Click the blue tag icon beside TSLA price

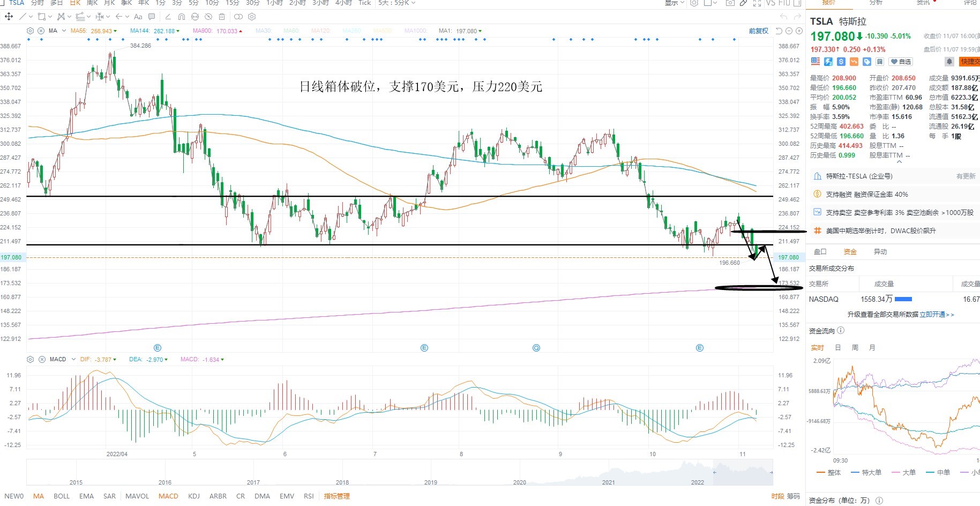pyautogui.click(x=867, y=62)
